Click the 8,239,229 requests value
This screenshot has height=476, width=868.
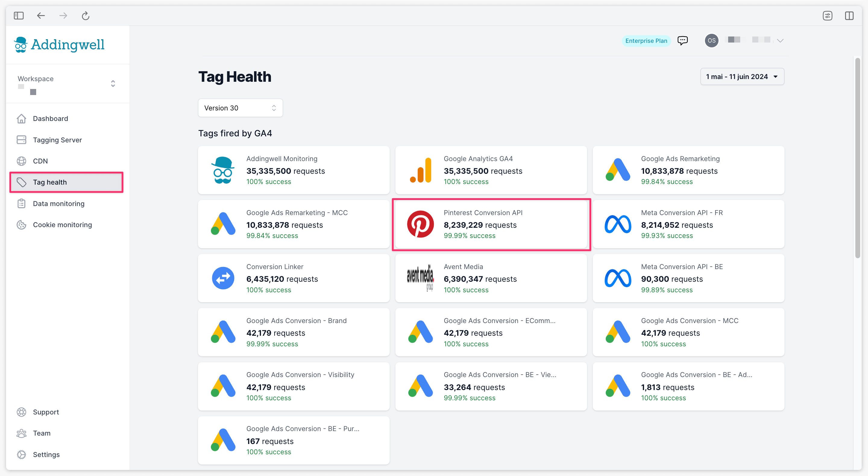tap(480, 225)
